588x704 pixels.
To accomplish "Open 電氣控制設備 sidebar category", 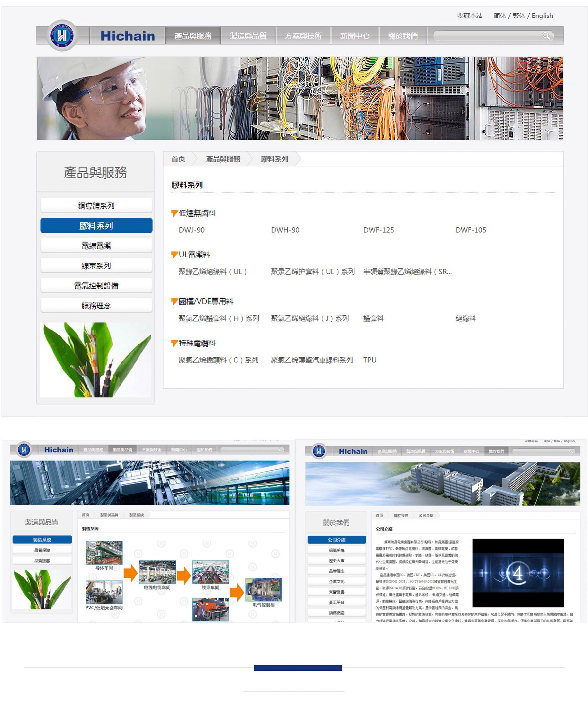I will tap(96, 286).
